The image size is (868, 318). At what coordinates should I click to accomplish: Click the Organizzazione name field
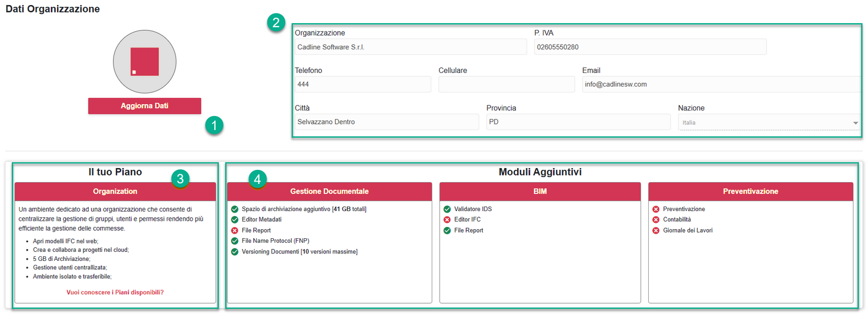[411, 47]
